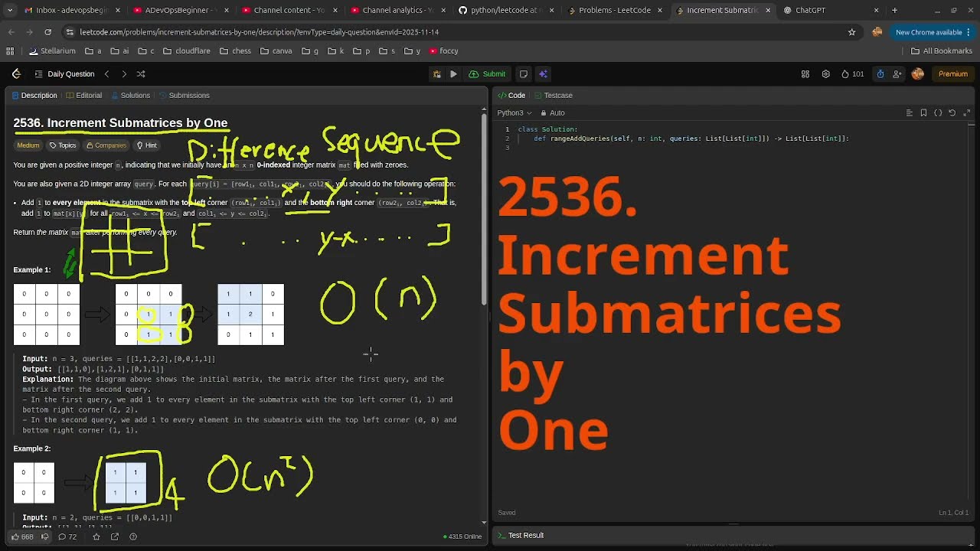Open LeetCode settings gear
This screenshot has height=551, width=980.
tap(825, 74)
